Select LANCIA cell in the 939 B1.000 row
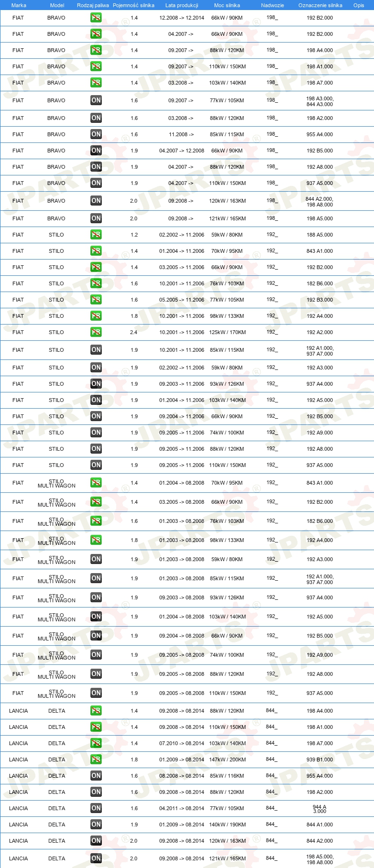Screen dimensions: 374x868 (19, 759)
